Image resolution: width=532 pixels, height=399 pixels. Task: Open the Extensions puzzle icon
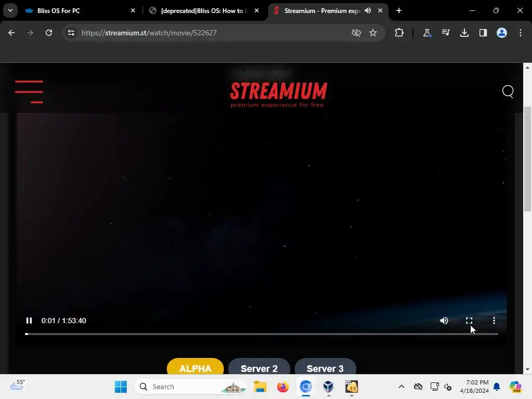click(x=400, y=33)
